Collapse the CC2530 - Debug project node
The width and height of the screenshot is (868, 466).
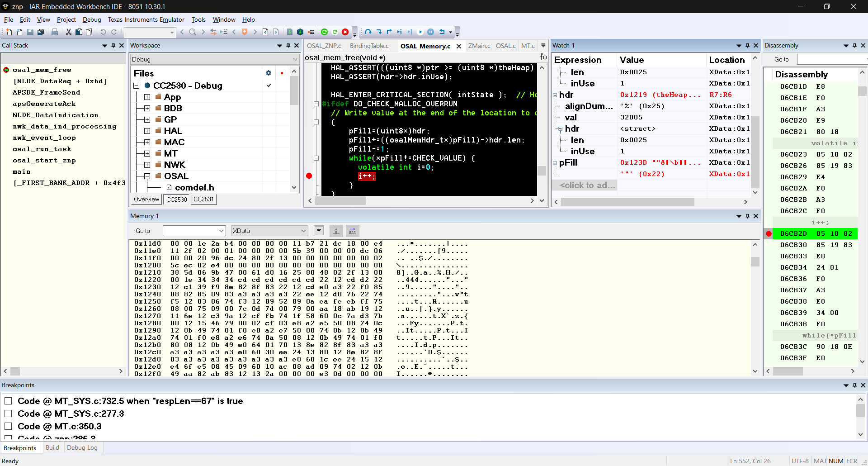[136, 86]
